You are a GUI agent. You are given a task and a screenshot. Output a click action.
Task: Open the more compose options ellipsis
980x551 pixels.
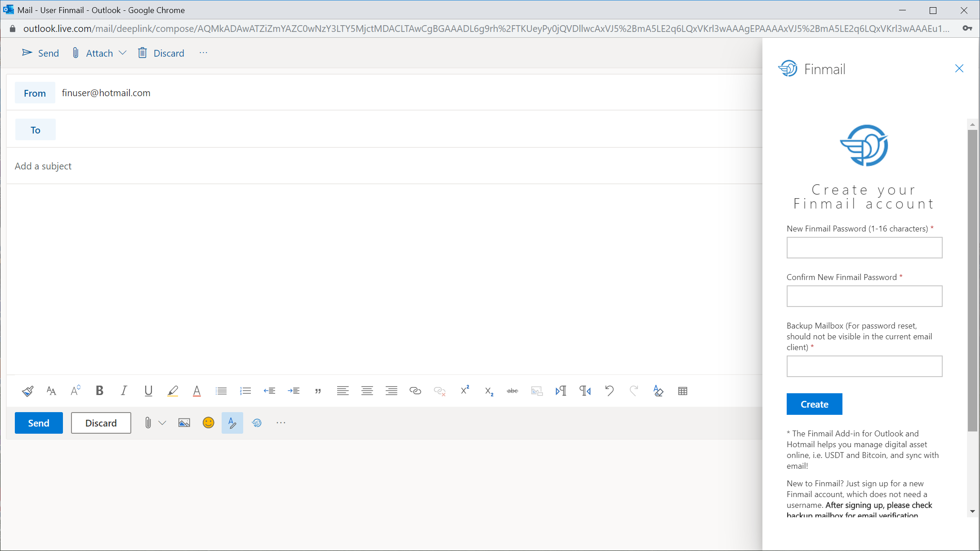[x=281, y=422]
